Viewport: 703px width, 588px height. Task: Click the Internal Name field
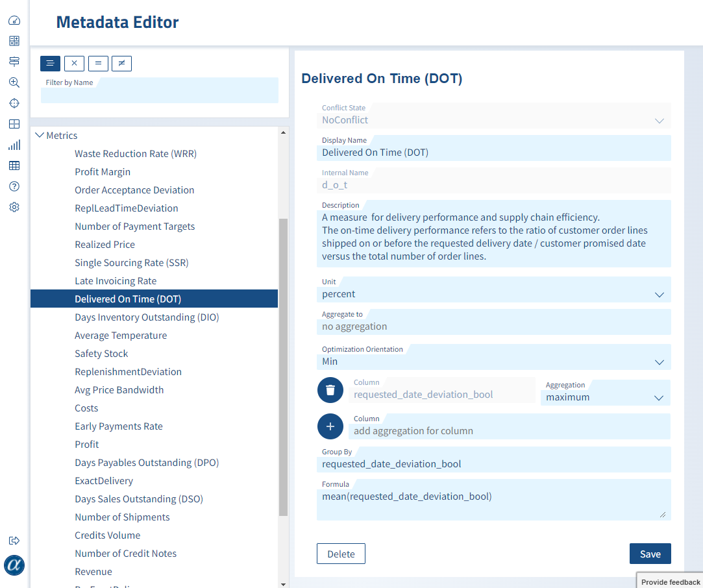[493, 180]
